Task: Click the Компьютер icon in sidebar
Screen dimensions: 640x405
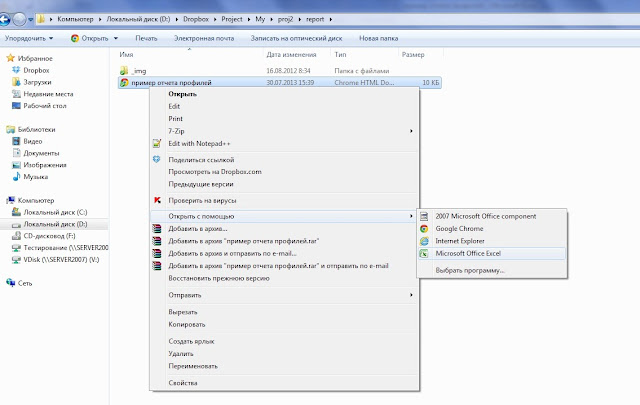Action: (11, 200)
